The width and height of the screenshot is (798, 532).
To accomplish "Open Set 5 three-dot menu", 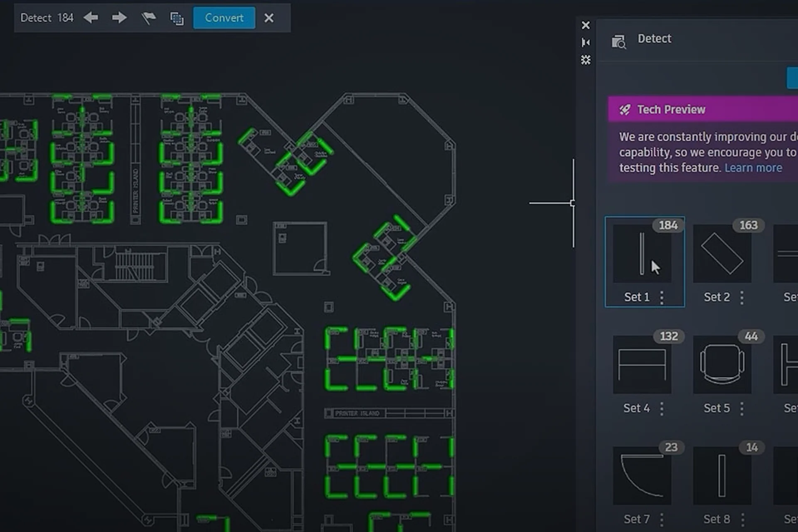I will (742, 409).
